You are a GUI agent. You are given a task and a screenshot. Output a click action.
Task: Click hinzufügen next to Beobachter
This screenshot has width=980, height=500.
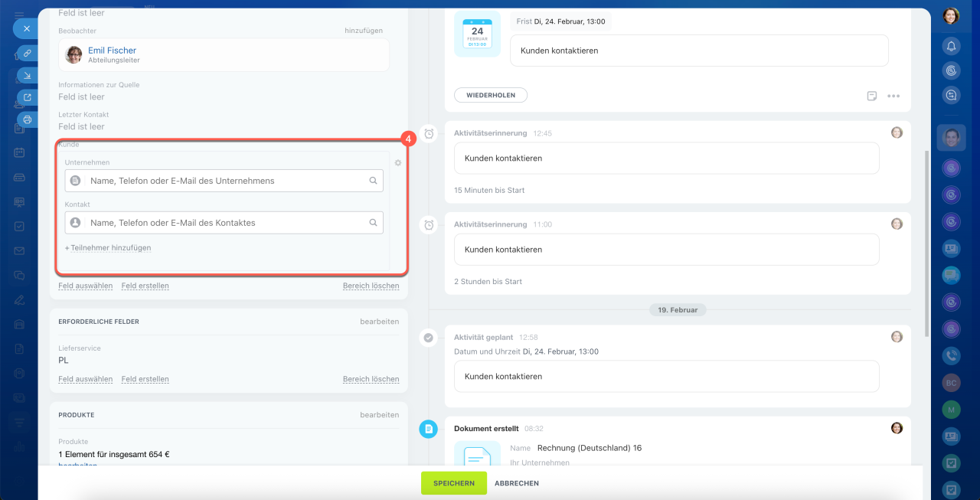(x=363, y=31)
